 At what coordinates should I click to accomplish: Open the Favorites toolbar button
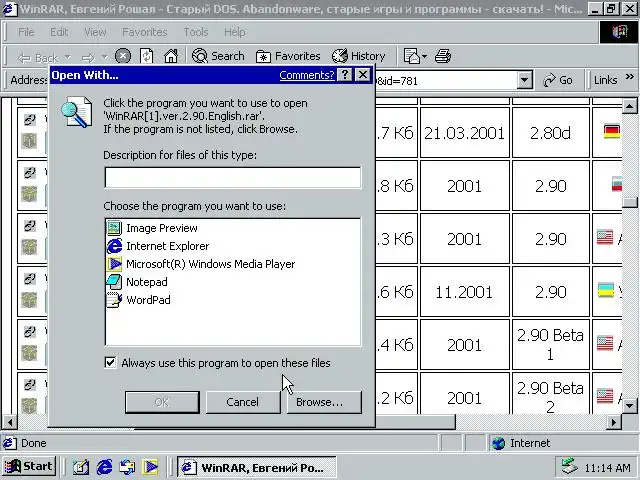pyautogui.click(x=288, y=56)
